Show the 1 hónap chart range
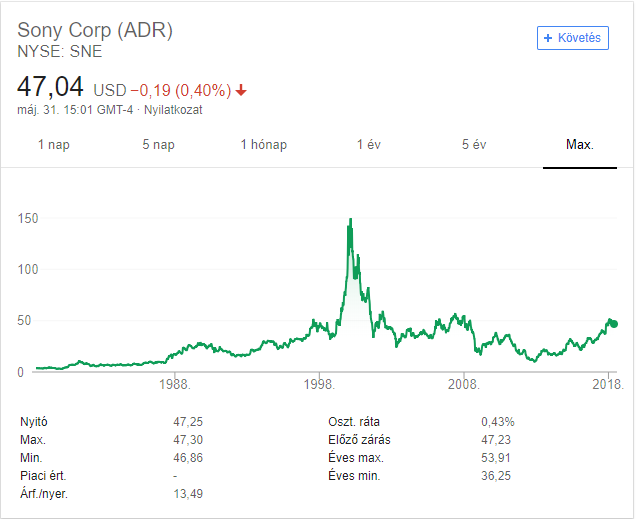Image resolution: width=636 pixels, height=519 pixels. pyautogui.click(x=264, y=145)
